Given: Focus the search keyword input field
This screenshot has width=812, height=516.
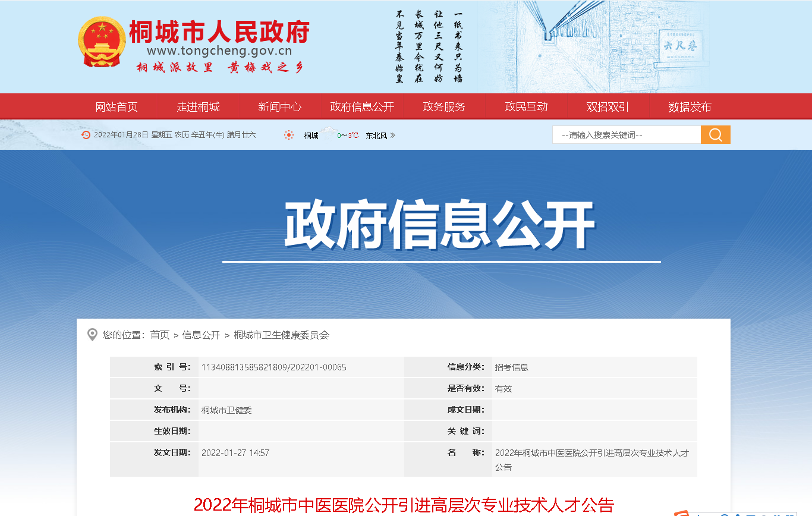Looking at the screenshot, I should click(627, 135).
